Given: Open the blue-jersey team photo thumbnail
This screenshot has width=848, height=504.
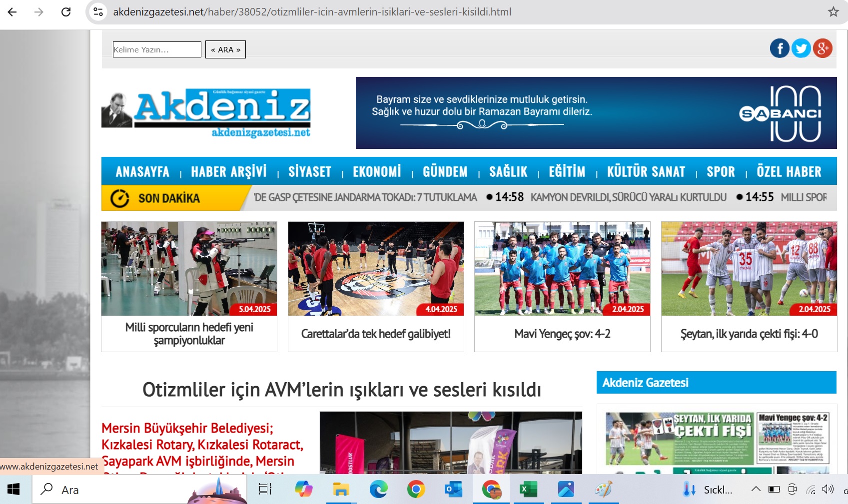Looking at the screenshot, I should click(x=562, y=269).
